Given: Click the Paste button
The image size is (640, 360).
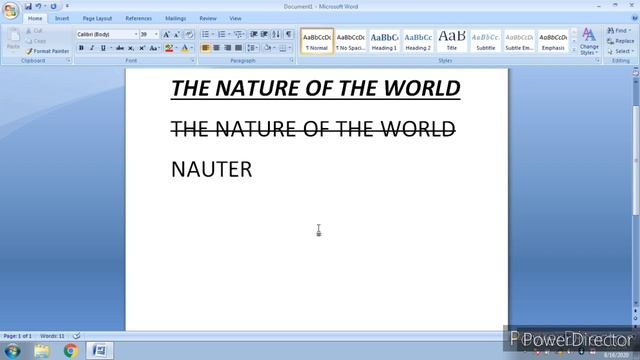Looking at the screenshot, I should [x=13, y=40].
